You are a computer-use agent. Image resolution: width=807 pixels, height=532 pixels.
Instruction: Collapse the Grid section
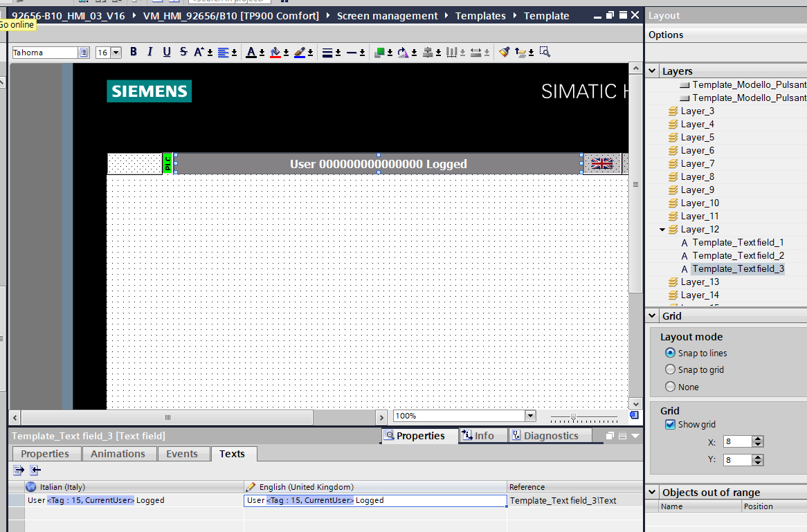(x=652, y=315)
